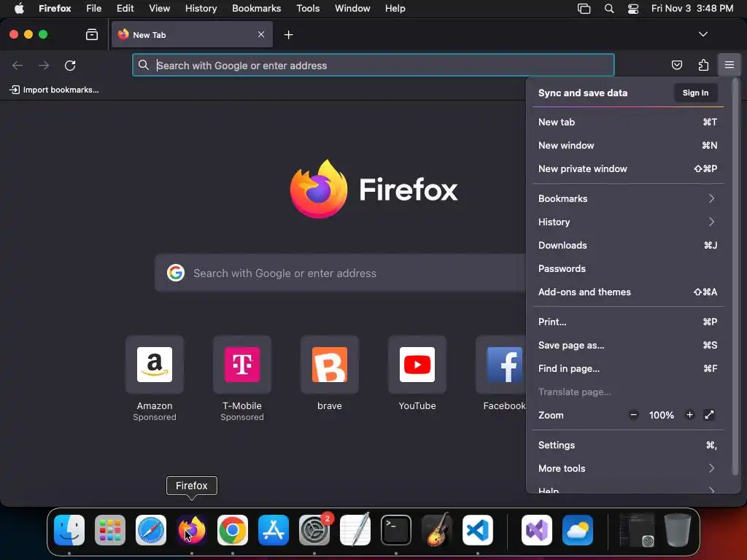Click the Apple menu logo
Image resolution: width=747 pixels, height=560 pixels.
19,8
